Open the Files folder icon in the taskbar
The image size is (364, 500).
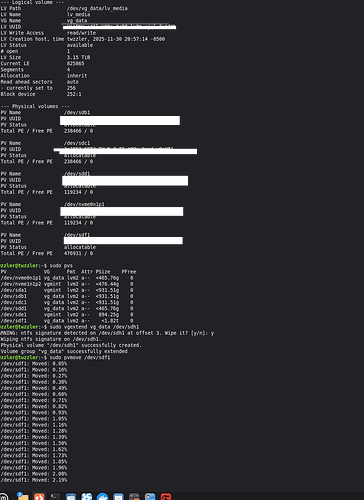click(x=23, y=496)
